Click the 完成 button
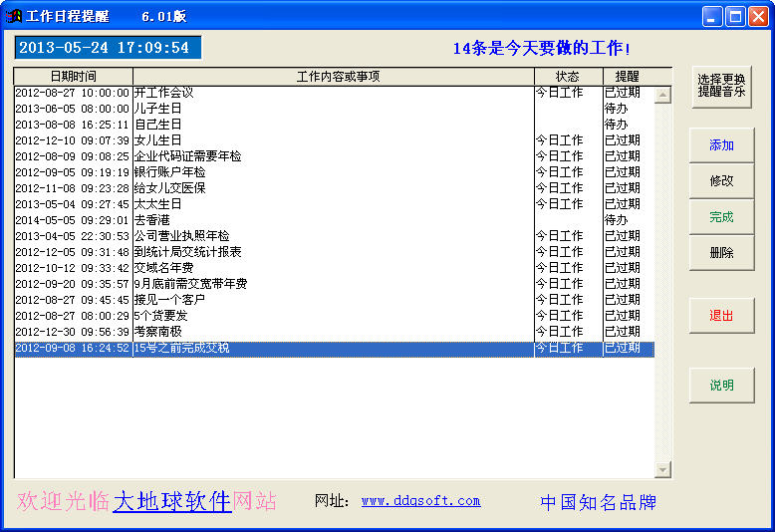775x532 pixels. 721,216
